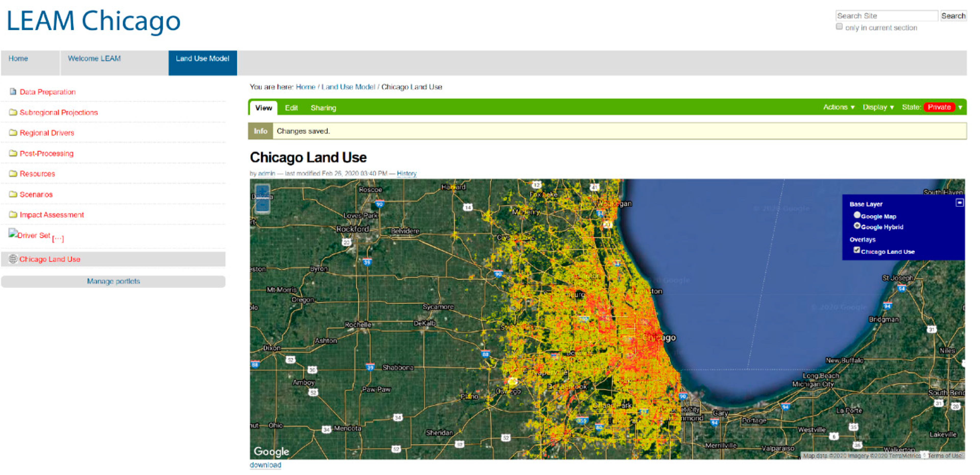Select Google Map base layer

857,215
